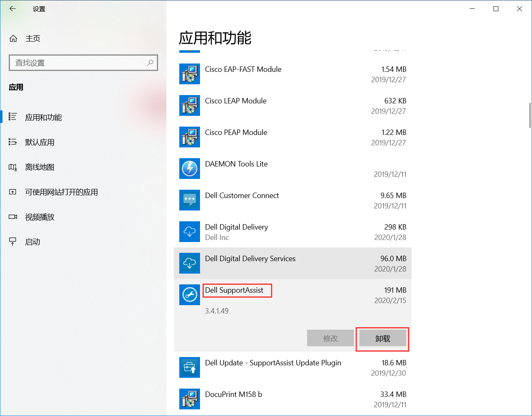The image size is (532, 416).
Task: Click the DAEMON Tools Lite lightning icon
Action: (x=190, y=169)
